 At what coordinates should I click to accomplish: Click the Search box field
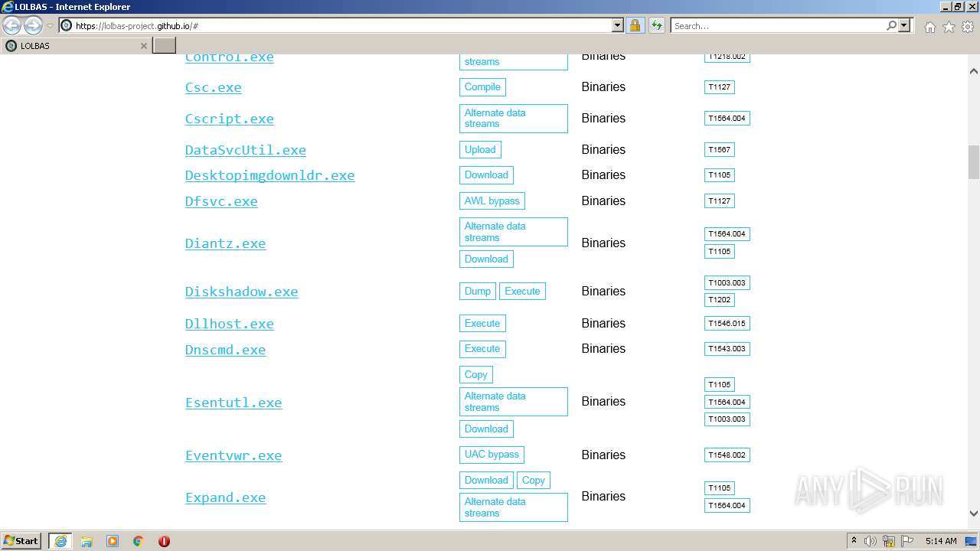pyautogui.click(x=778, y=25)
